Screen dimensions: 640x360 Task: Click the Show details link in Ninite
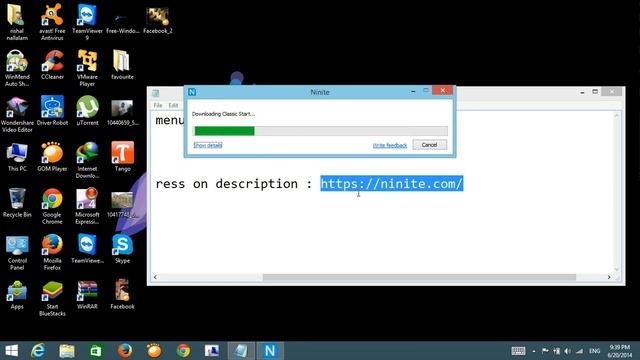[x=208, y=145]
